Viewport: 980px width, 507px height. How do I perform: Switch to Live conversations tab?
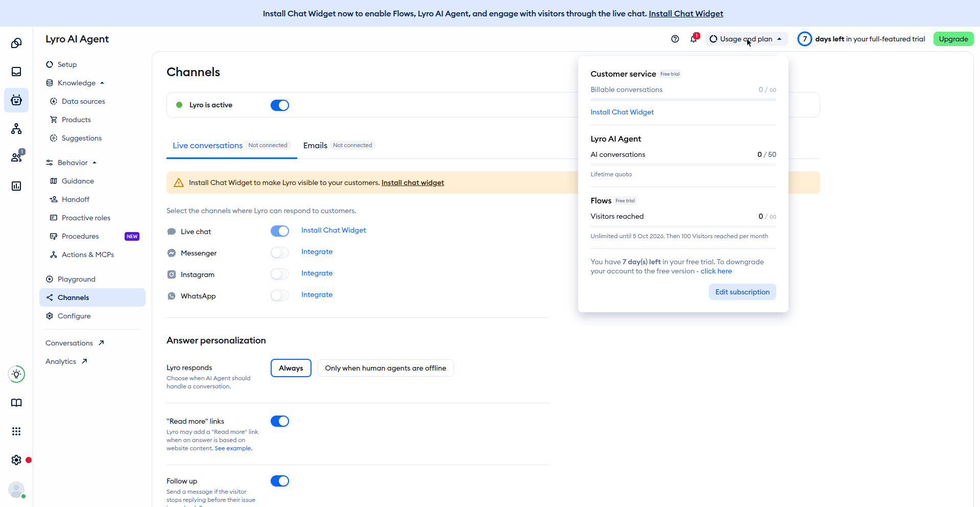[231, 146]
